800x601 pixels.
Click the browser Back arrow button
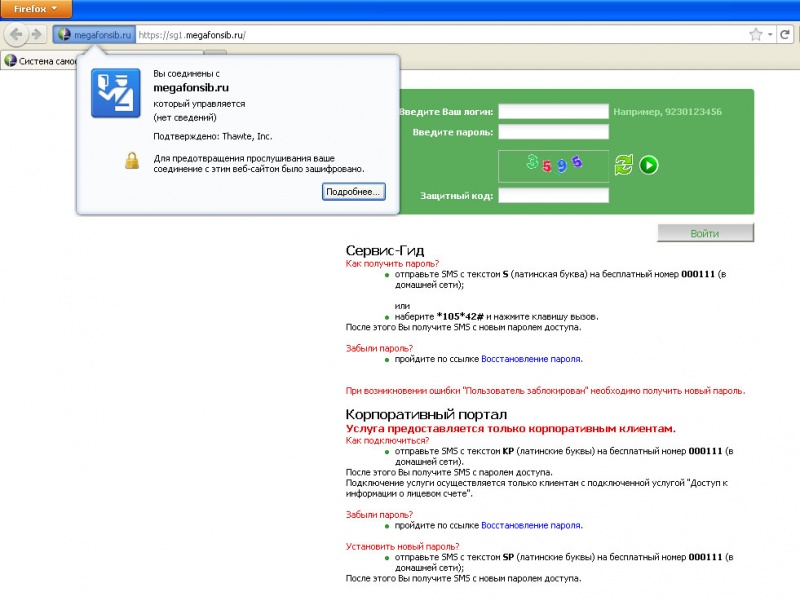point(17,34)
